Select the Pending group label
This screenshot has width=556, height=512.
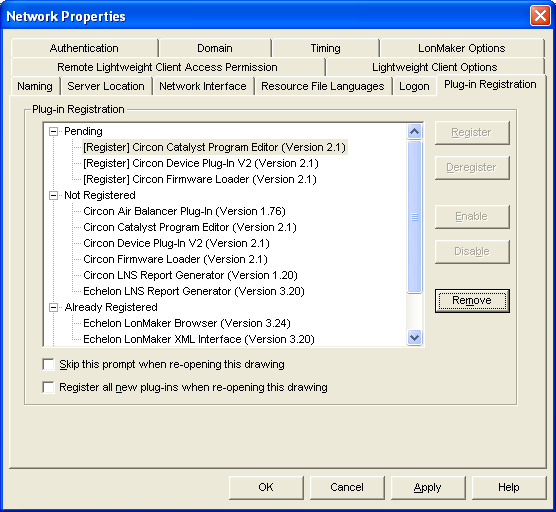(83, 132)
